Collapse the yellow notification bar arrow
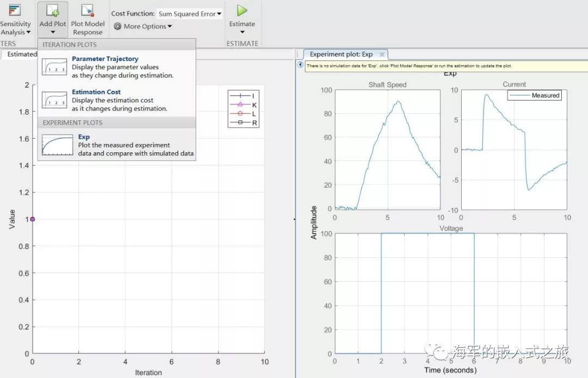The image size is (588, 378). [x=300, y=65]
